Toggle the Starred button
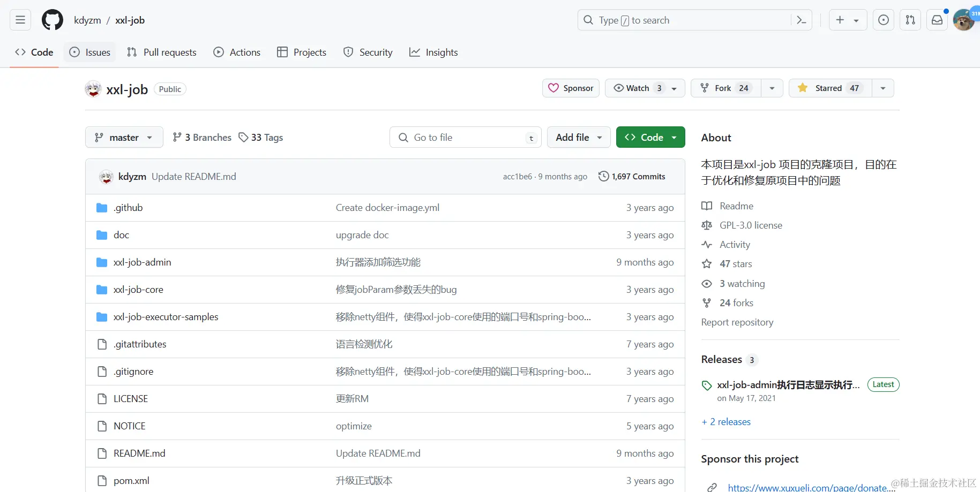Image resolution: width=980 pixels, height=492 pixels. 831,88
